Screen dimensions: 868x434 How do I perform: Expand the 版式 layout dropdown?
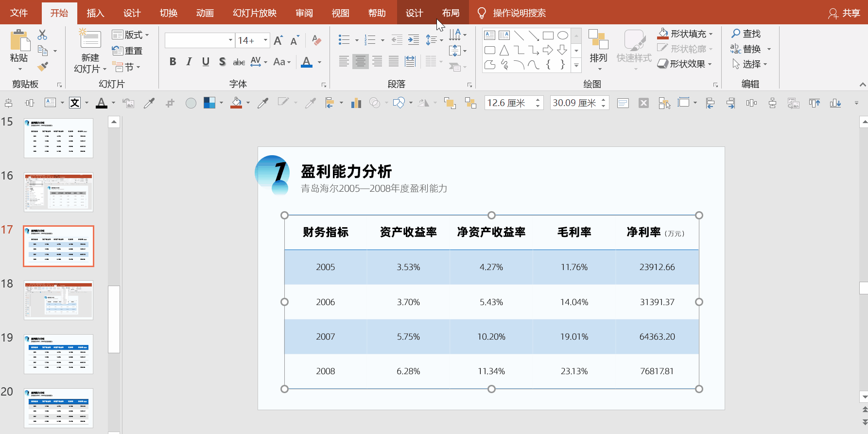pos(147,35)
